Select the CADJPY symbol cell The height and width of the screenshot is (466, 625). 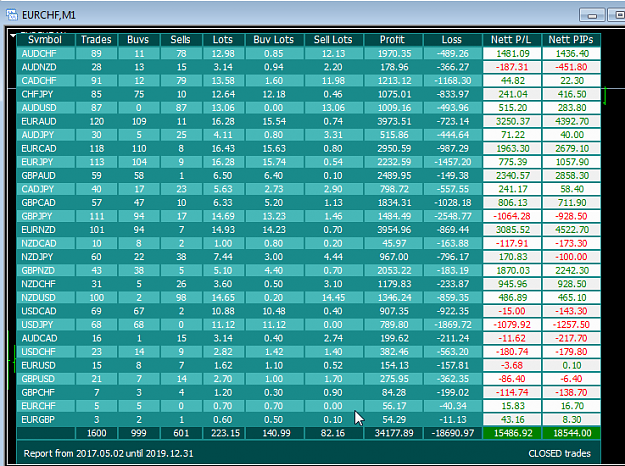45,189
